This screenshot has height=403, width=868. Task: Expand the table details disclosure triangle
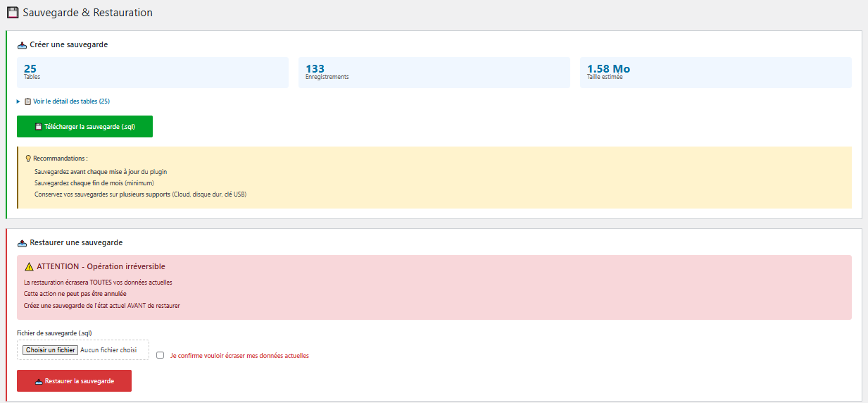(x=18, y=101)
